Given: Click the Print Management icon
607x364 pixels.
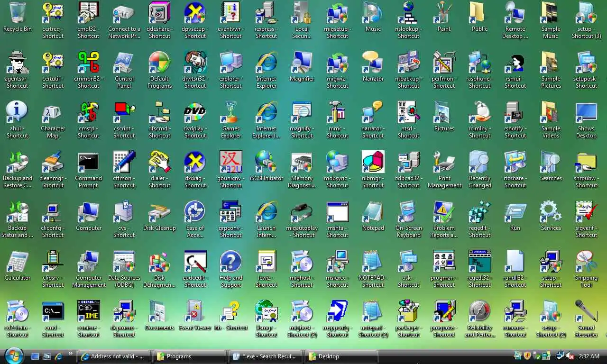Looking at the screenshot, I should click(x=444, y=170).
